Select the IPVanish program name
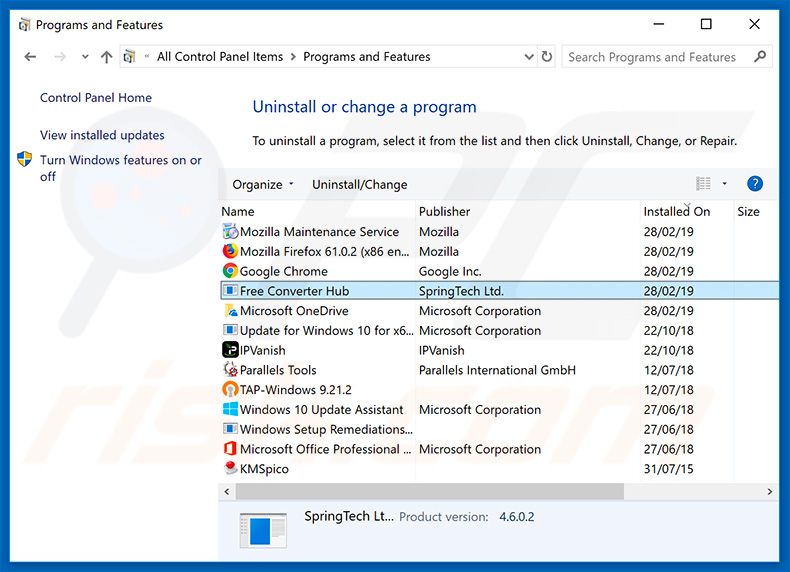Screen dimensions: 790x572 [262, 350]
